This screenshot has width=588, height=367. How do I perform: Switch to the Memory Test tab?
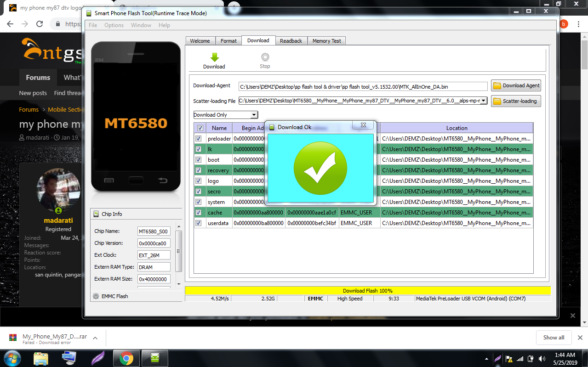pos(326,41)
